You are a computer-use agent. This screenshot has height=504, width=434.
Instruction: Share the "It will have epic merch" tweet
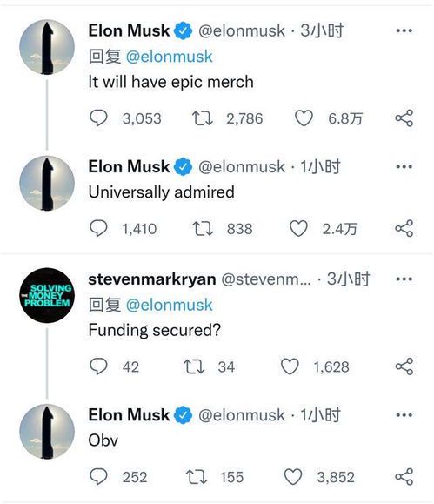tap(404, 118)
